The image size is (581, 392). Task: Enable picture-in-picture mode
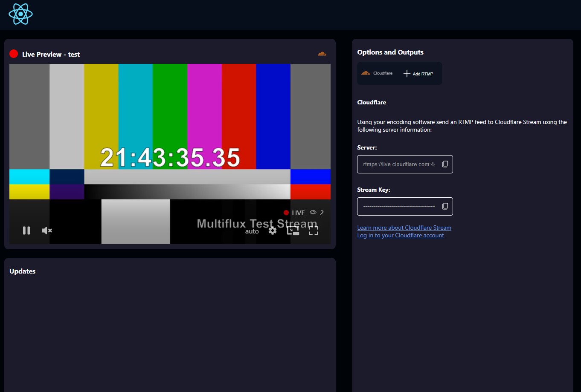[293, 231]
